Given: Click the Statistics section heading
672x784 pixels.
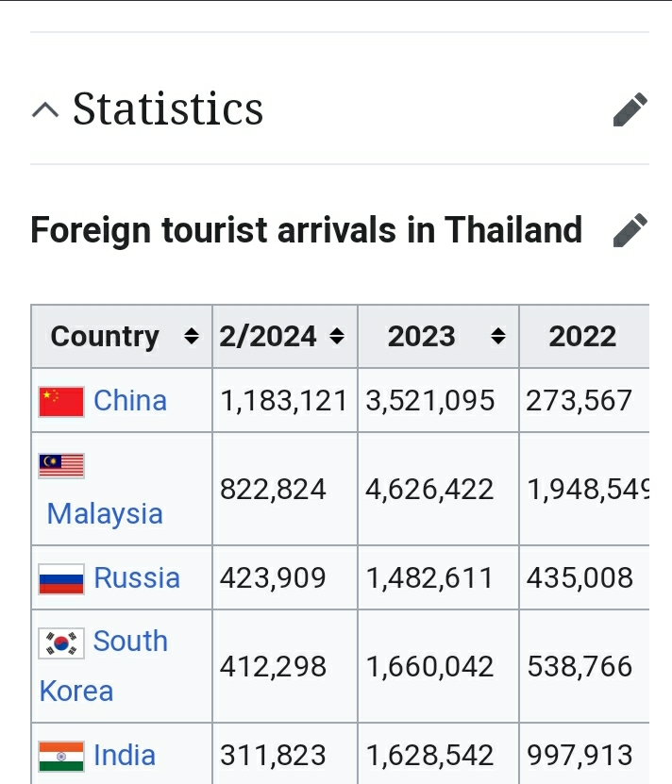Looking at the screenshot, I should coord(168,109).
